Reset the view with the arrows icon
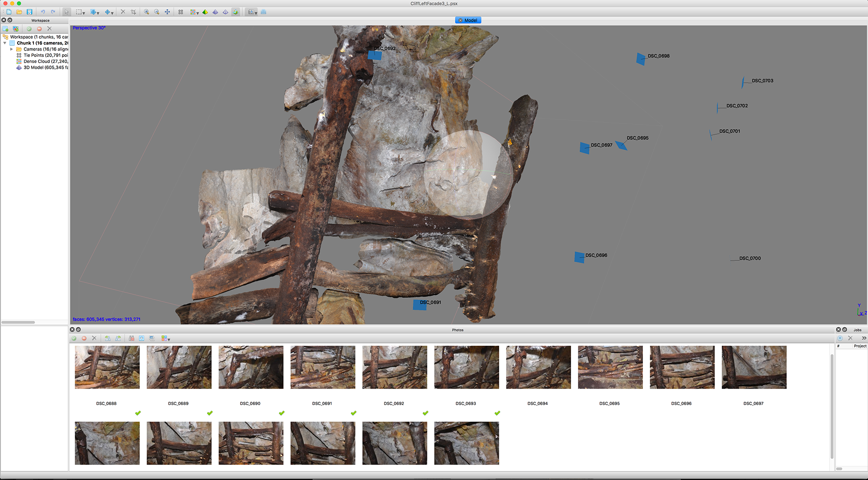Image resolution: width=868 pixels, height=480 pixels. [x=167, y=12]
